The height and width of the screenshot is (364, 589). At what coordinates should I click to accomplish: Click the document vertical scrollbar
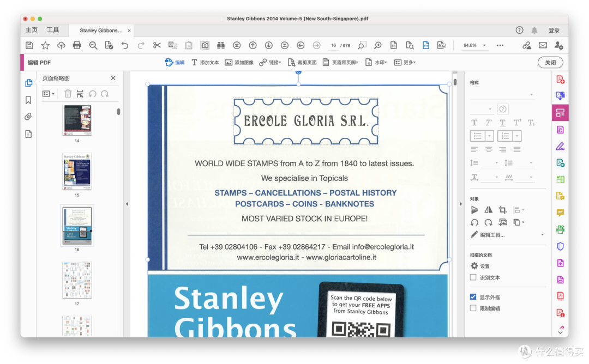click(x=455, y=81)
